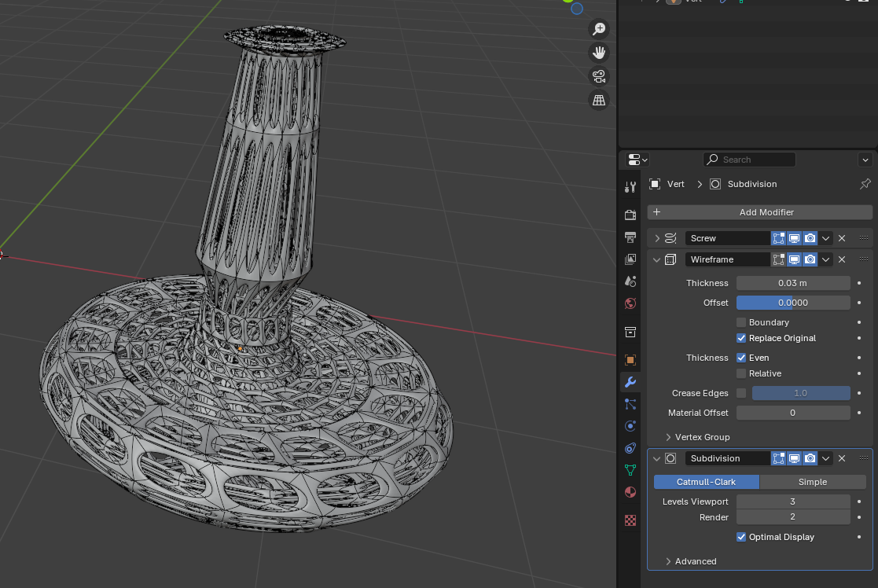Uncheck the Even thickness checkbox
Image resolution: width=878 pixels, height=588 pixels.
[741, 358]
